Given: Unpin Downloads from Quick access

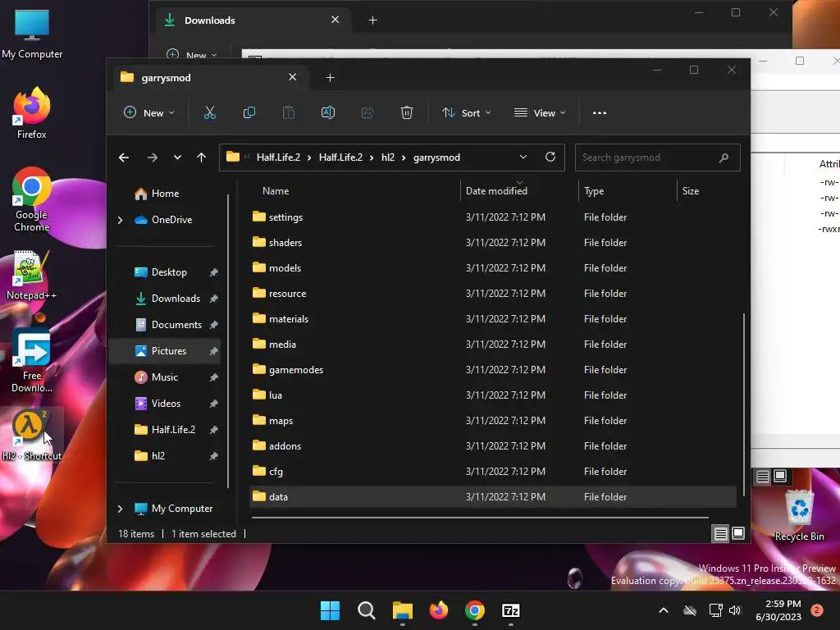Looking at the screenshot, I should point(214,299).
